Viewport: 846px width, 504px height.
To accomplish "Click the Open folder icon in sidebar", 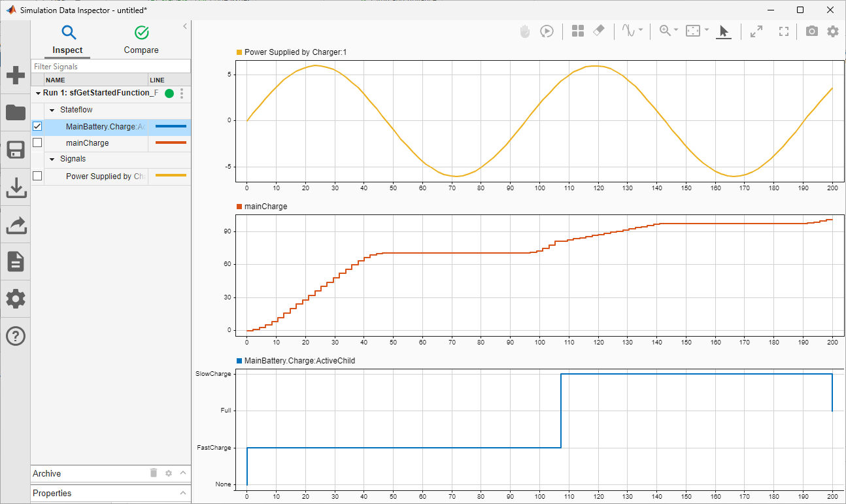I will pyautogui.click(x=15, y=112).
